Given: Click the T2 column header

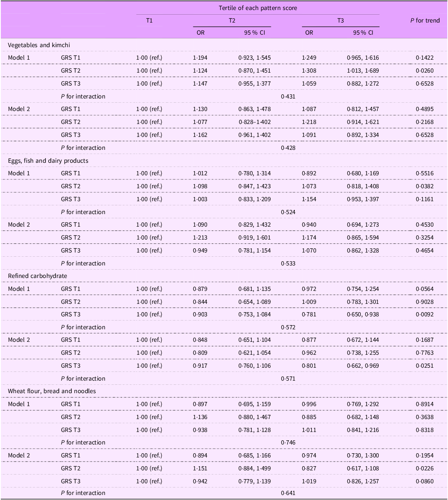Looking at the screenshot, I should pos(232,20).
